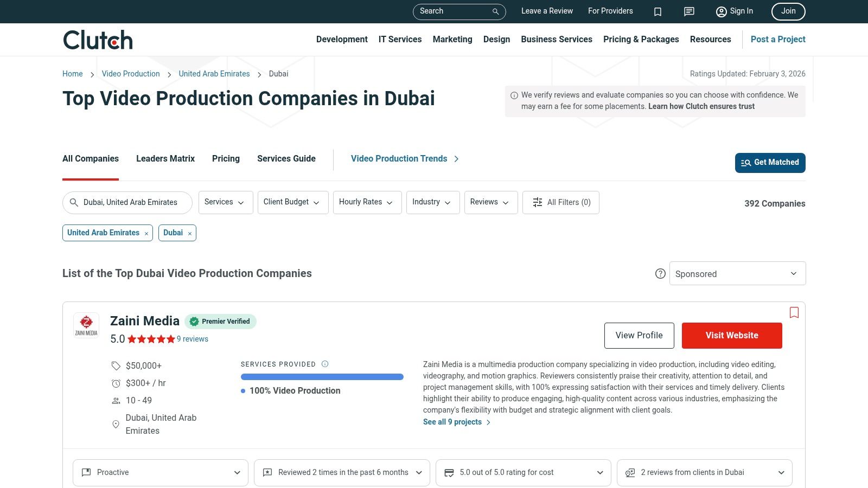
Task: Switch to the Leaders Matrix tab
Action: (165, 158)
